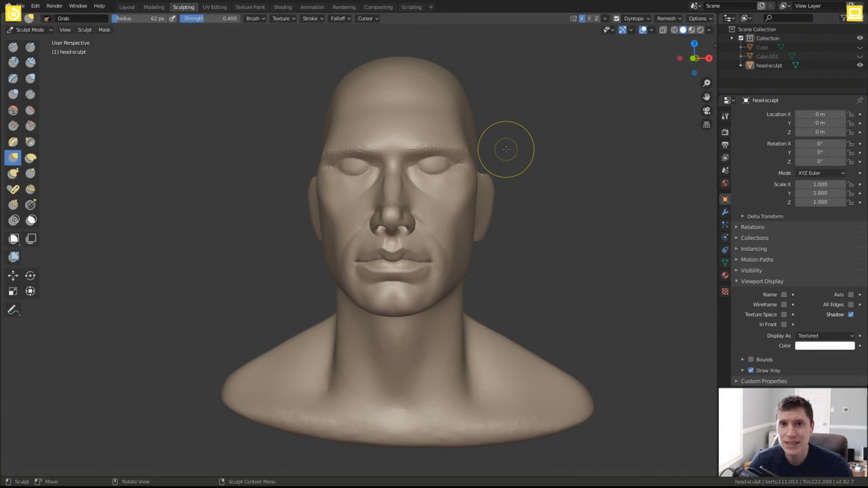Image resolution: width=868 pixels, height=488 pixels.
Task: Select head-sculpt in the Outliner
Action: pyautogui.click(x=769, y=65)
